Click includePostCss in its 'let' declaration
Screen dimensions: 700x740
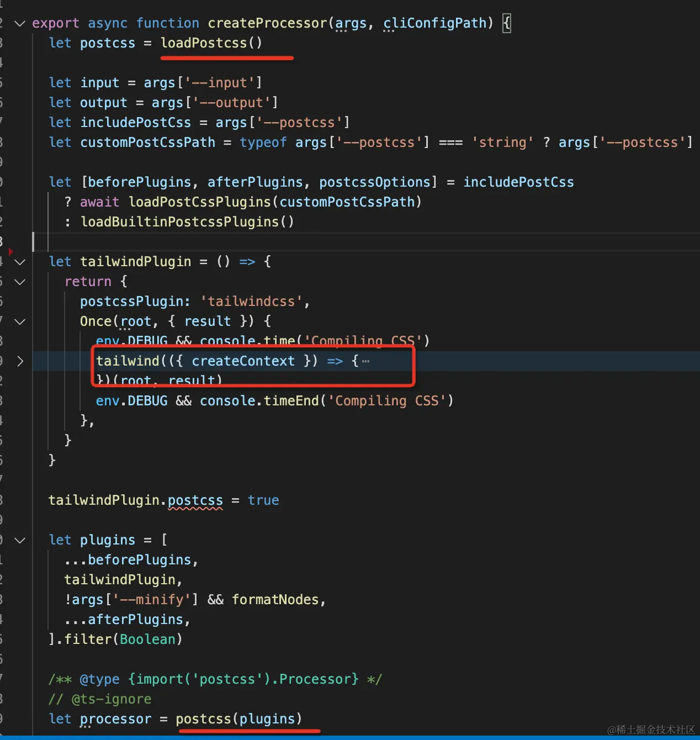tap(135, 123)
